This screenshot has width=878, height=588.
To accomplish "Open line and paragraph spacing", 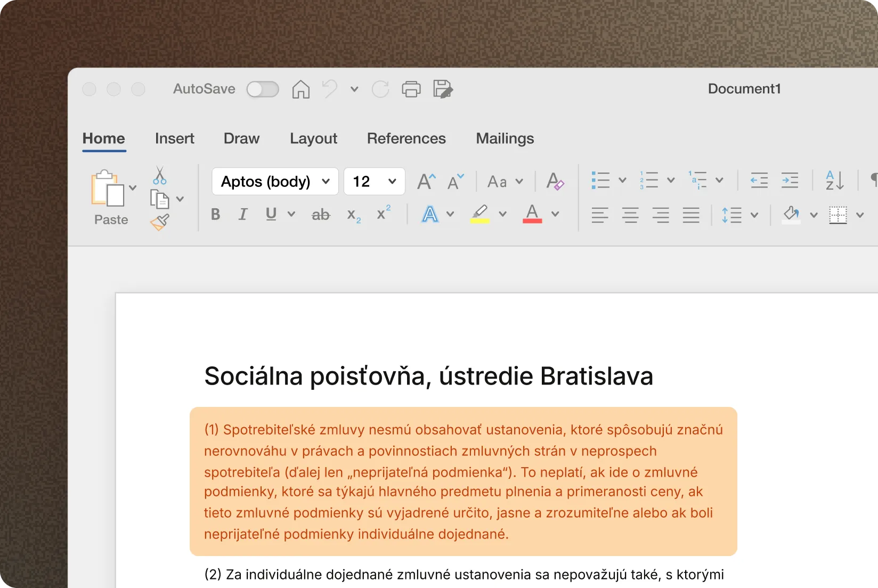I will coord(732,215).
